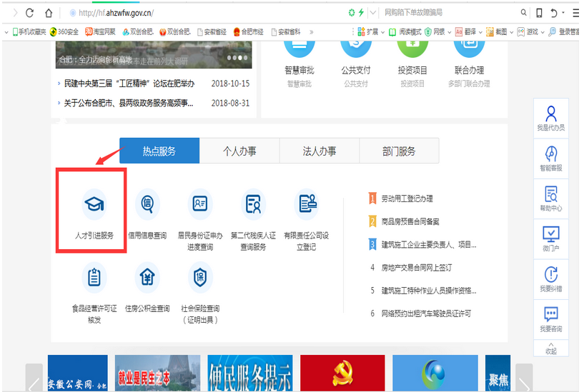Open 网络预约出租汽车驾驶员证许可 link
The height and width of the screenshot is (392, 584).
[426, 314]
